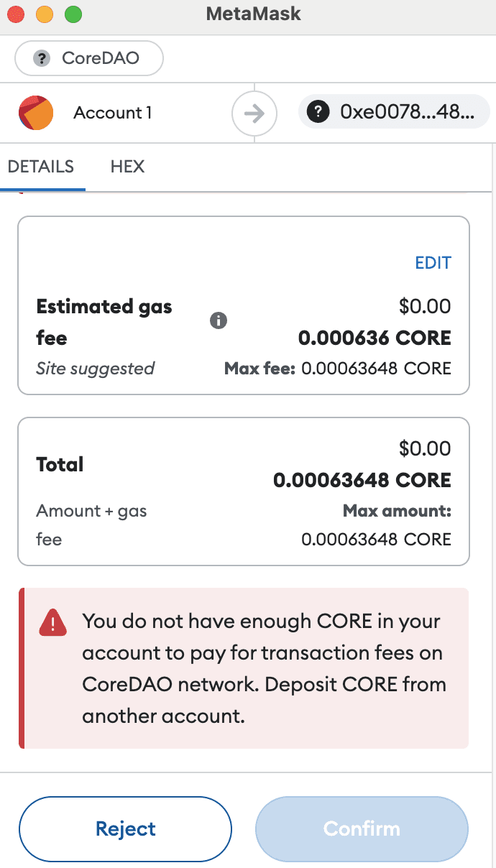This screenshot has width=496, height=868.
Task: Click the Max fee 0.00063648 CORE value
Action: point(376,369)
